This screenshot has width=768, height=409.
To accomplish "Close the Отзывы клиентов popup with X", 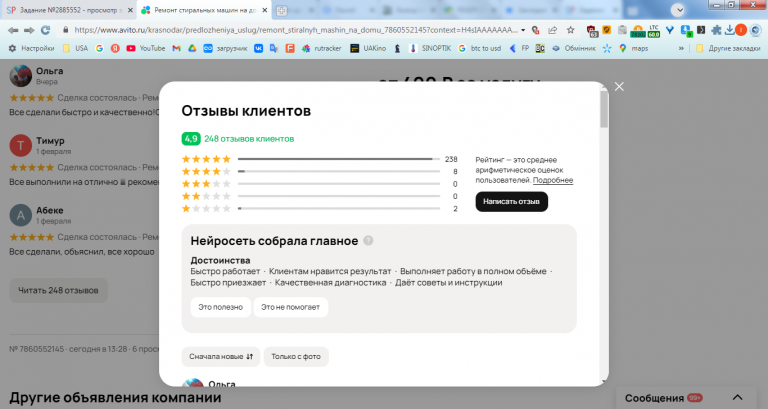I will coord(619,87).
